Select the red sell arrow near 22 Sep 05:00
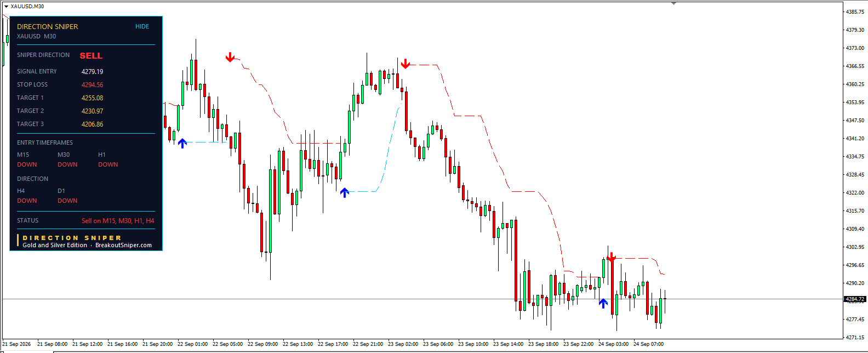Viewport: 868px width, 353px height. [x=230, y=58]
